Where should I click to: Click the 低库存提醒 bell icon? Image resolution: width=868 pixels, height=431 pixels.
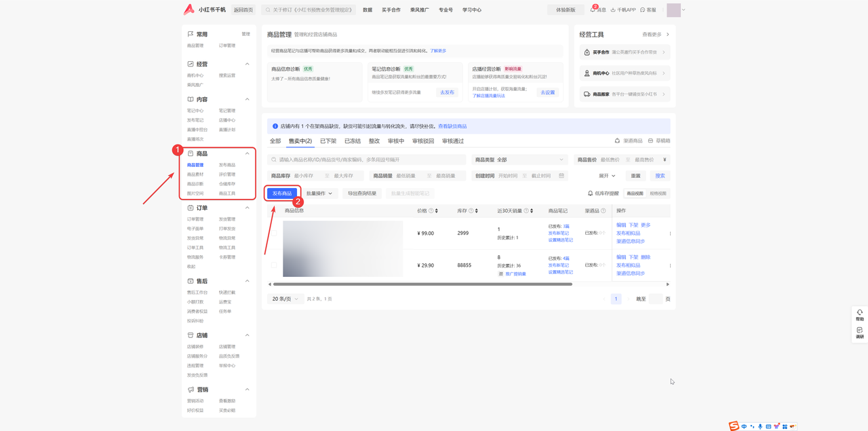point(590,193)
